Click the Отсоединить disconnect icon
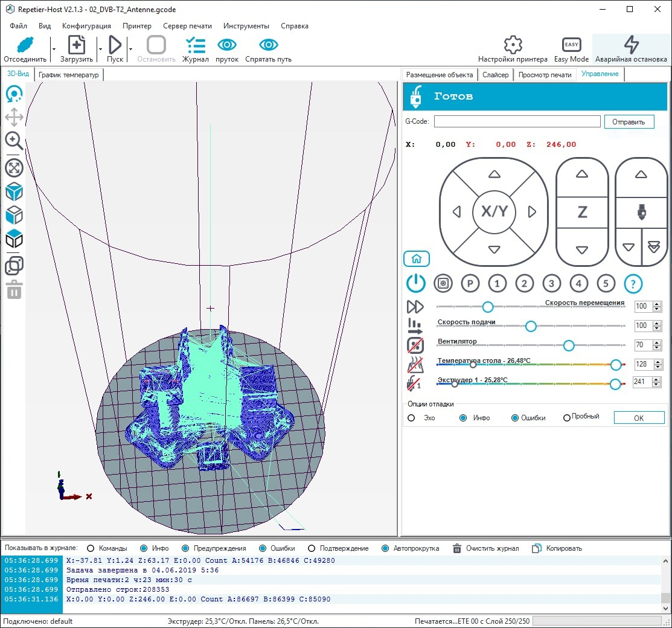This screenshot has height=628, width=672. [x=25, y=45]
